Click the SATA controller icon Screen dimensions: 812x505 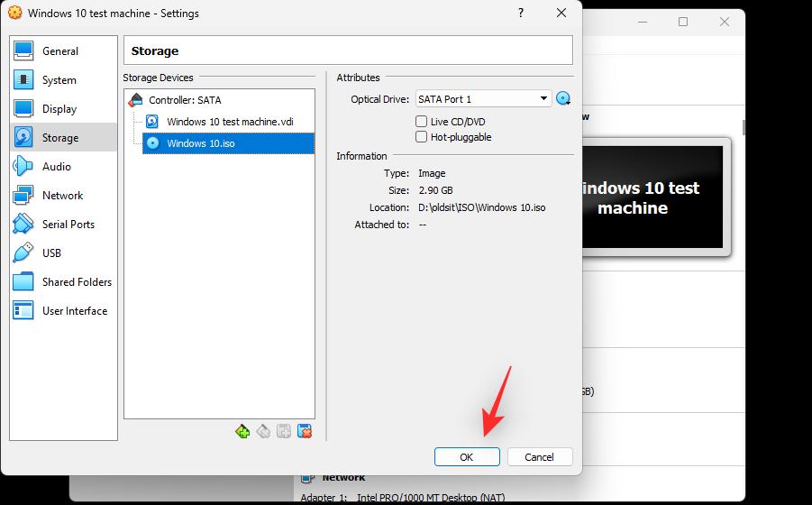[136, 100]
